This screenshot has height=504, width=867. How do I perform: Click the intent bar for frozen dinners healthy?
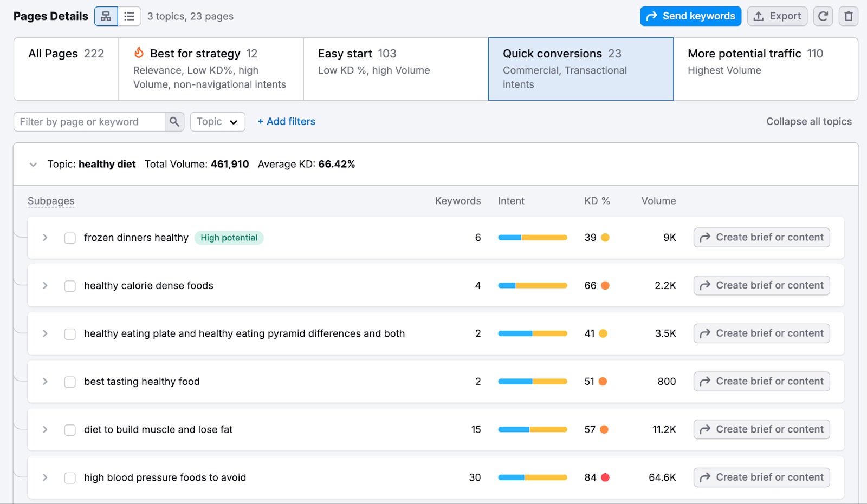[533, 238]
